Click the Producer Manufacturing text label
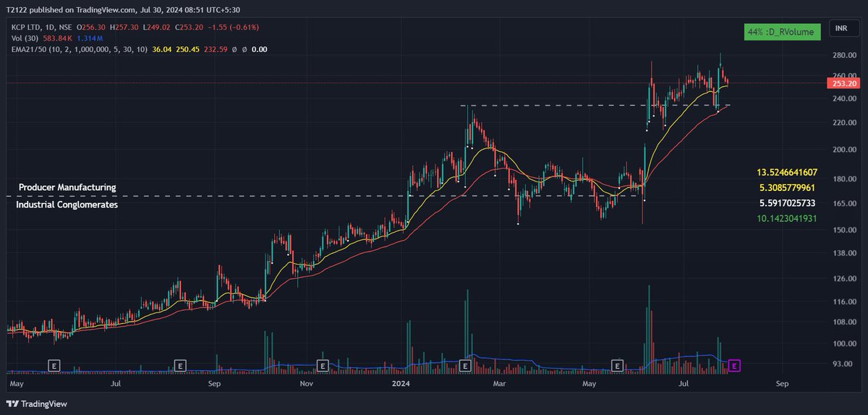This screenshot has width=868, height=415. [x=67, y=187]
